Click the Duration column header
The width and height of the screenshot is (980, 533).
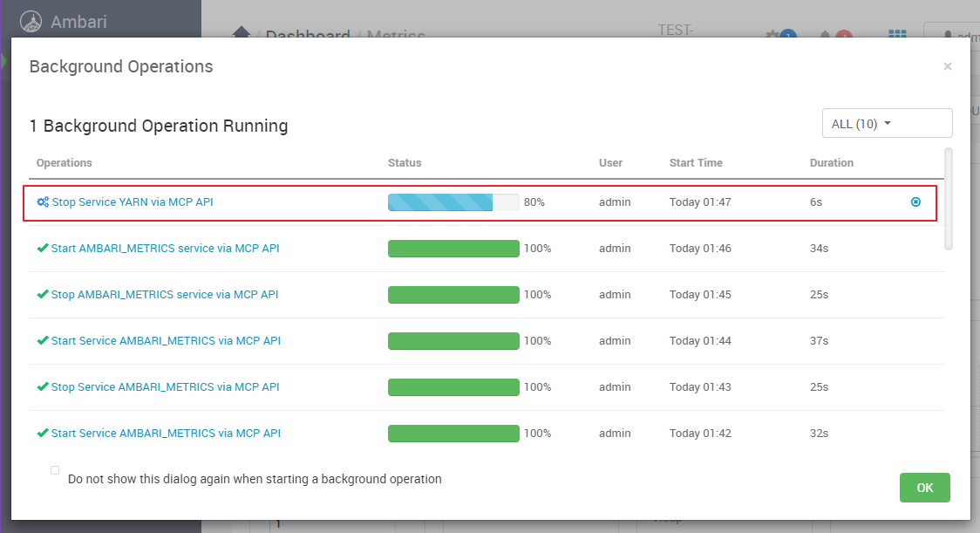click(831, 162)
